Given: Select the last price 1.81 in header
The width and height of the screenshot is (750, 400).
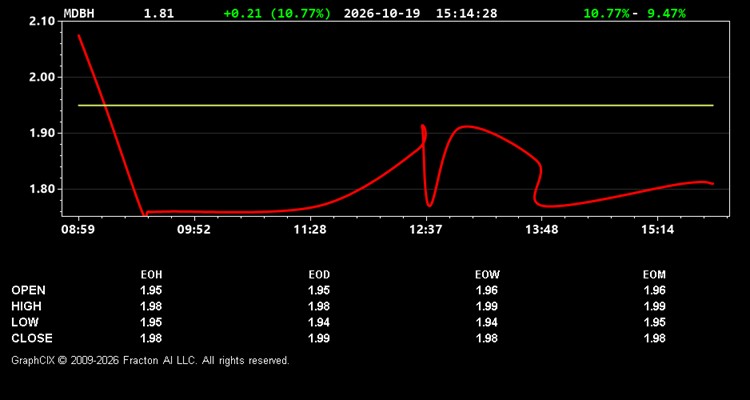Looking at the screenshot, I should tap(159, 14).
